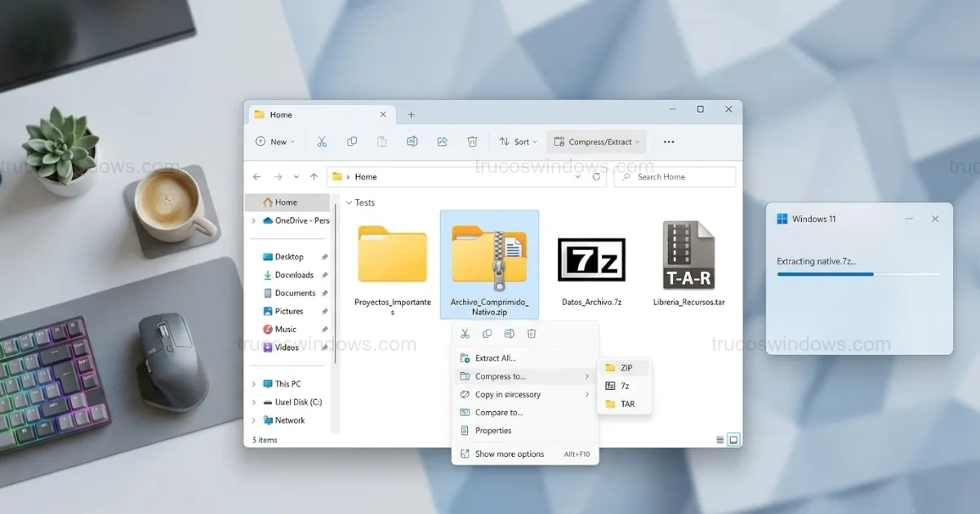Expand the This PC tree node
The width and height of the screenshot is (980, 514).
tap(255, 384)
